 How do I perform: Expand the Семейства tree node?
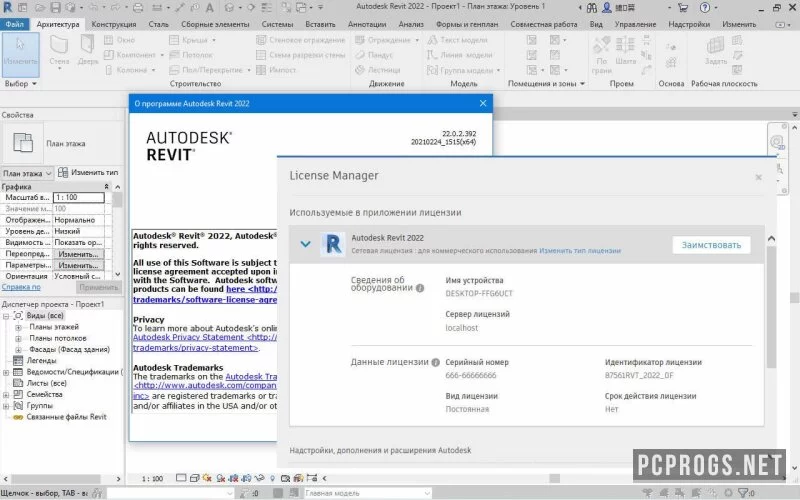point(6,394)
